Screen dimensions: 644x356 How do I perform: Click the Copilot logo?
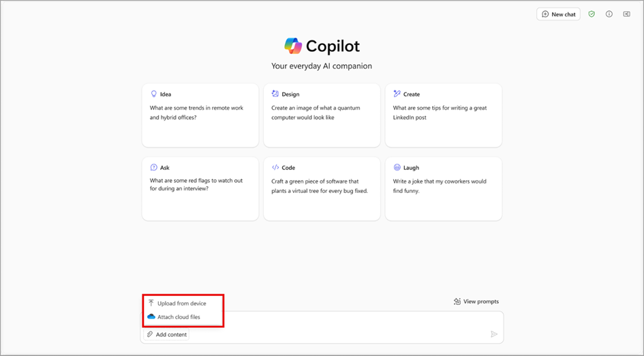coord(293,46)
